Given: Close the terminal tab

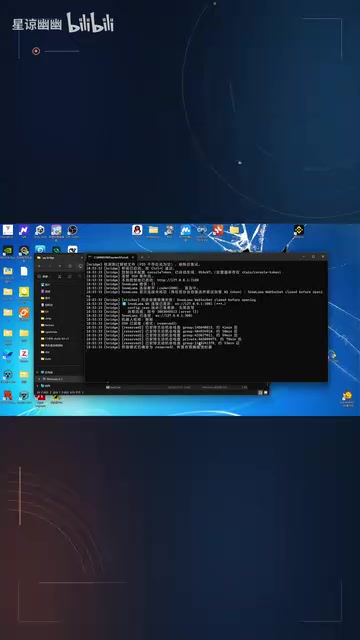Looking at the screenshot, I should tap(133, 257).
